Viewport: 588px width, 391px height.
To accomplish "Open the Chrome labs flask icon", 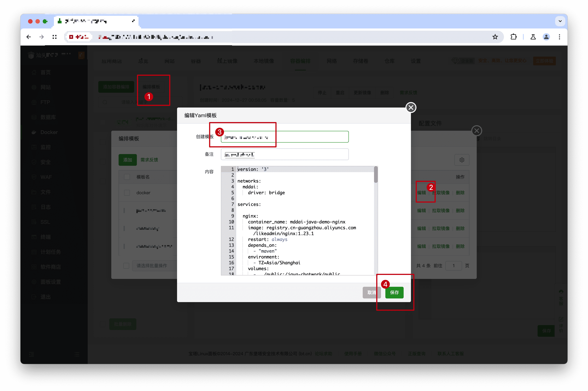I will tap(533, 37).
